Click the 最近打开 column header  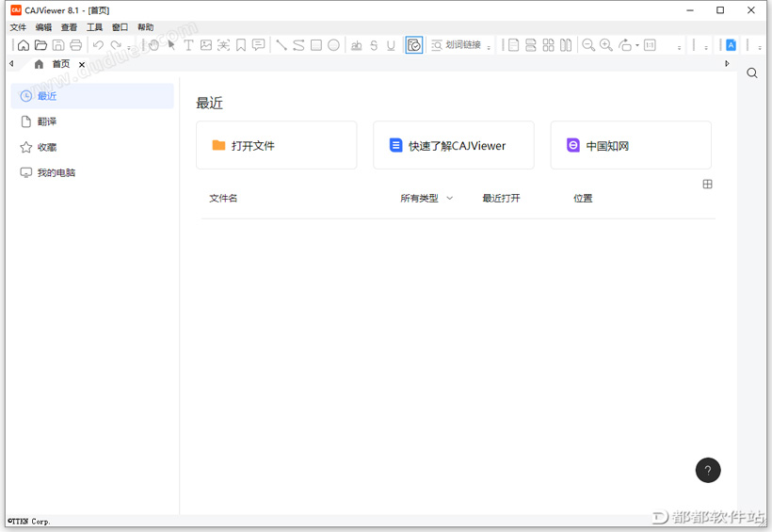pos(501,199)
